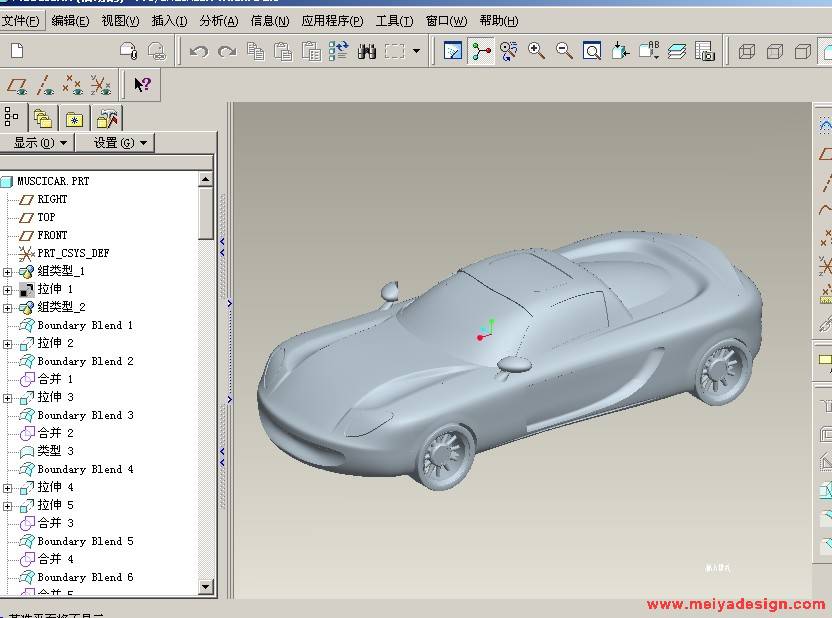The height and width of the screenshot is (618, 832).
Task: Toggle the spin center display
Action: (481, 51)
